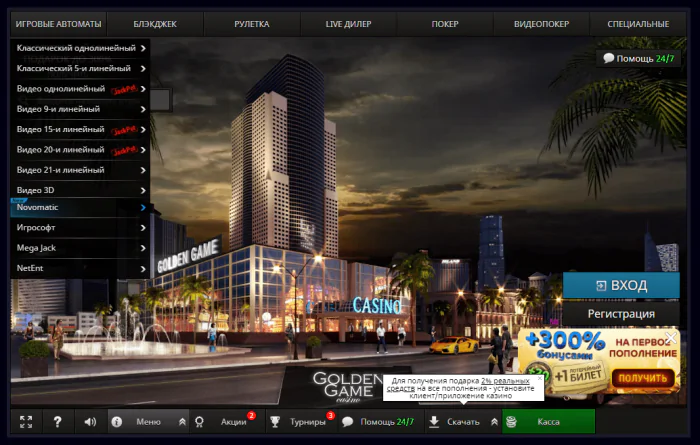Click speech bubble icon in bottom bar
700x445 pixels.
[347, 422]
